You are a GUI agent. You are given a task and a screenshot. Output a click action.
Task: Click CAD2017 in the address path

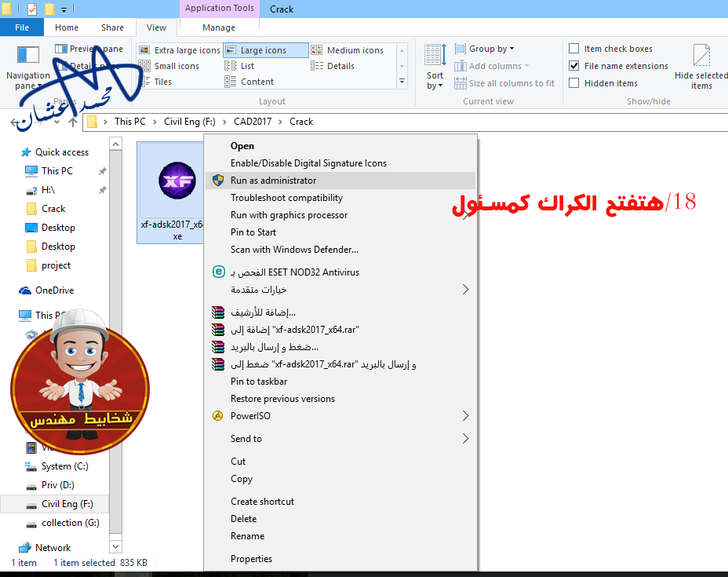tap(253, 122)
